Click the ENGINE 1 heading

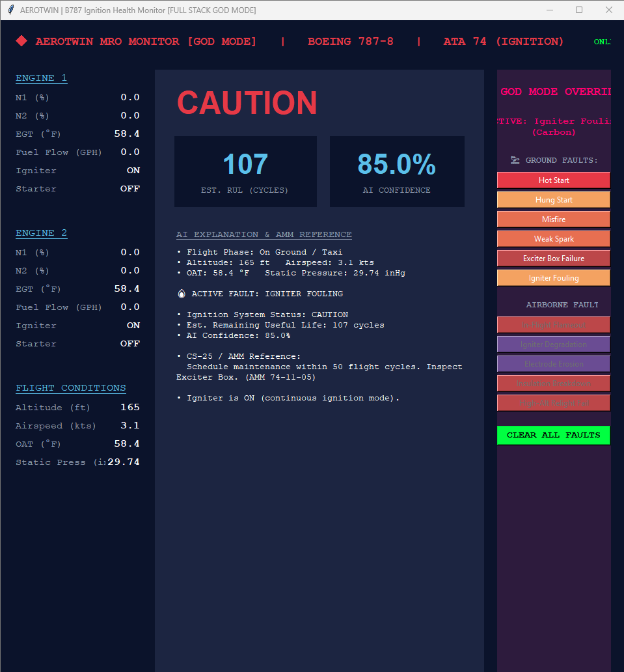(x=41, y=78)
